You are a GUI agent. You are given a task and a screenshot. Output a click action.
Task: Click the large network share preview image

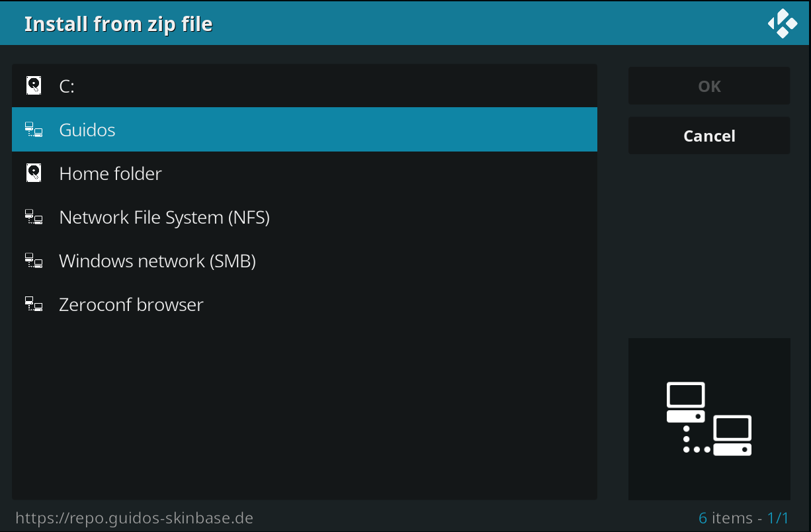[x=709, y=419]
